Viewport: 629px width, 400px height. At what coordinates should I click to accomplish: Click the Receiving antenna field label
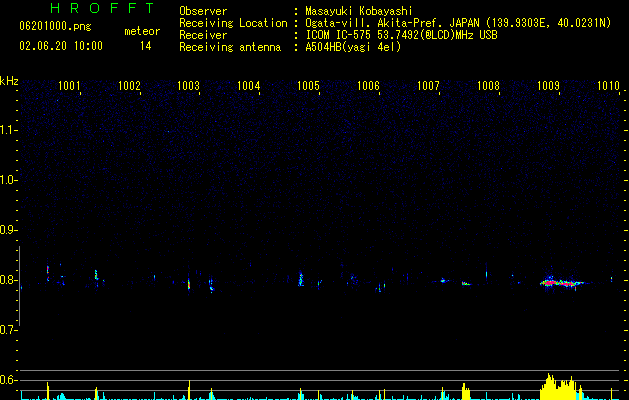(230, 47)
